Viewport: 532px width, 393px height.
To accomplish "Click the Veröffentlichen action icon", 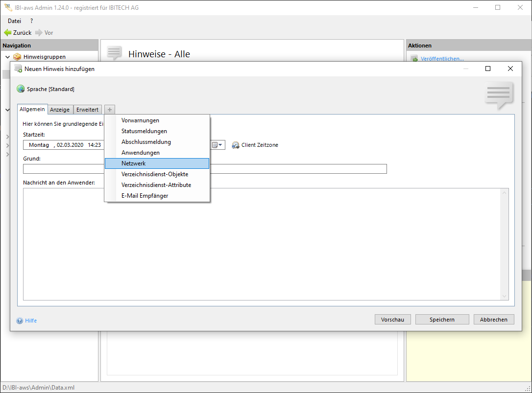I will (x=414, y=59).
